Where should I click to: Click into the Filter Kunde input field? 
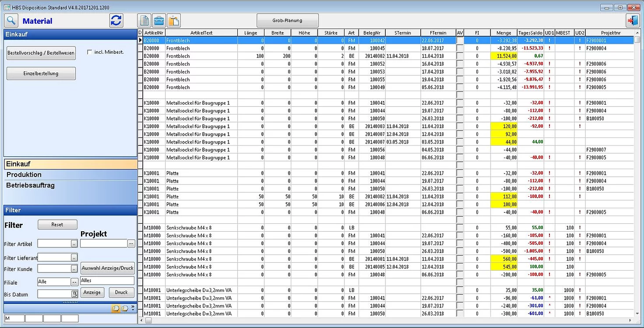[54, 268]
